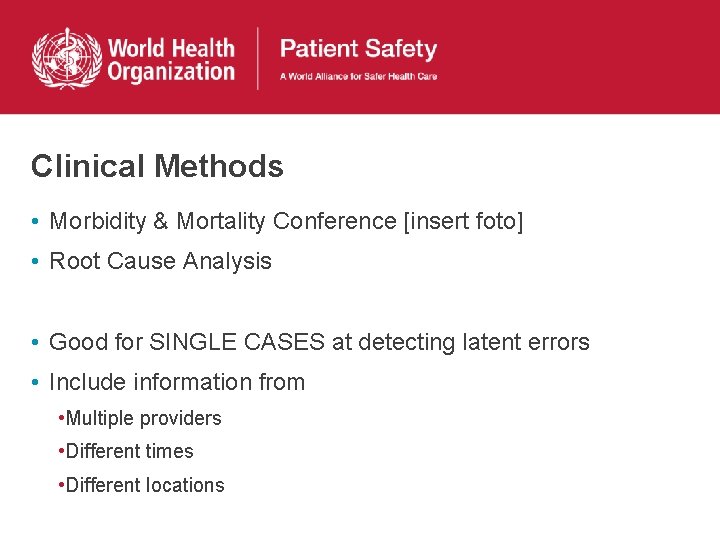Click the 'Different times' sub-bullet
Screen dimensions: 720x540
(129, 451)
